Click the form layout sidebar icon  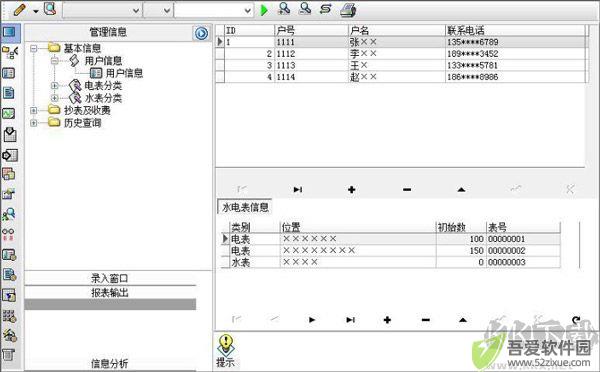pyautogui.click(x=9, y=73)
